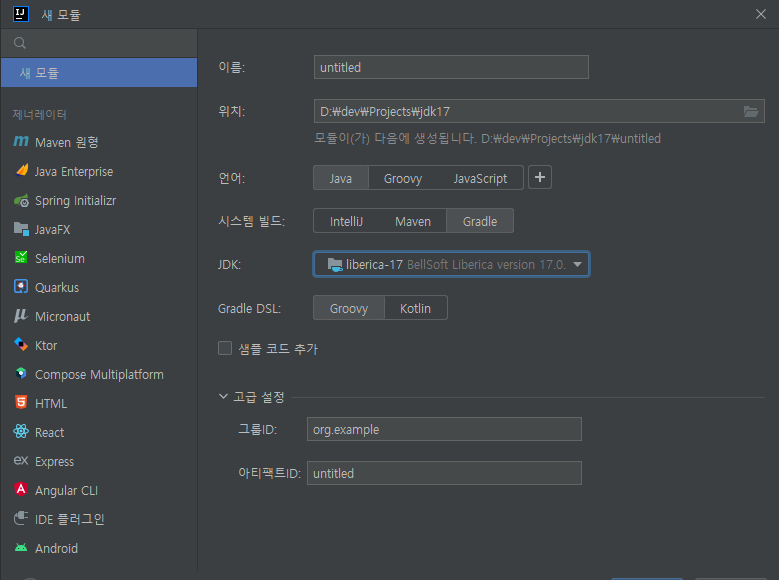Image resolution: width=779 pixels, height=580 pixels.
Task: Open the Spring Initializr generator
Action: tap(99, 200)
